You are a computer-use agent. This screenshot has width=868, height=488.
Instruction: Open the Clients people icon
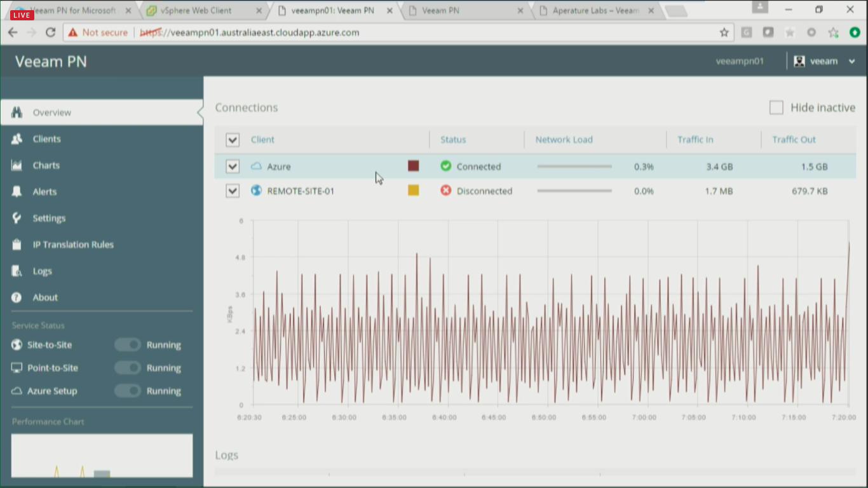(x=17, y=139)
